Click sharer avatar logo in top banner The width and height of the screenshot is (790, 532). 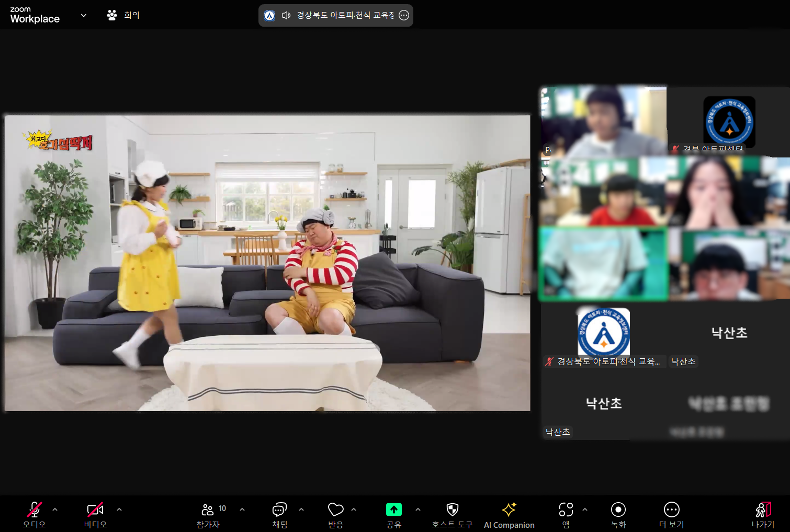[x=269, y=15]
